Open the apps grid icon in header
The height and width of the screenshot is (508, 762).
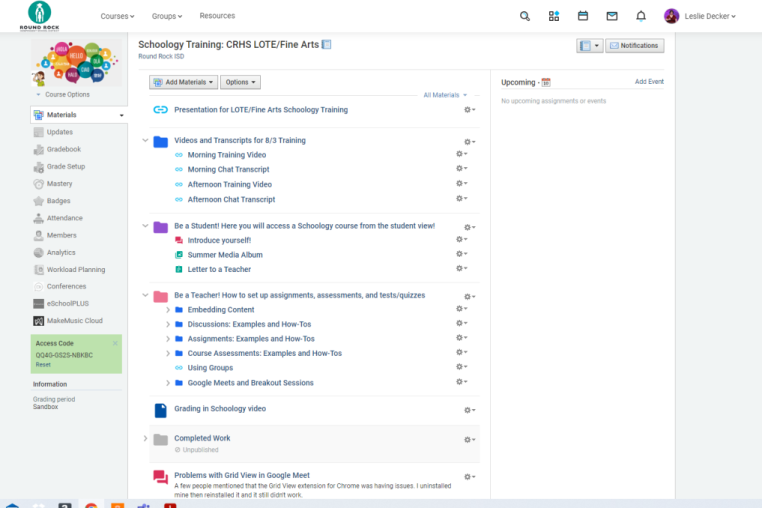[554, 16]
